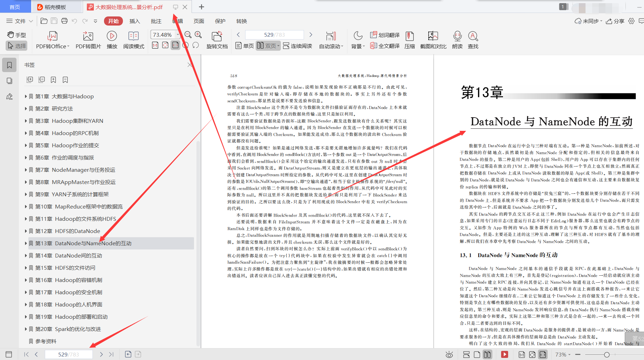Viewport: 644px width, 360px height.
Task: Expand 第1章 大数据与Hadoop bookmark
Action: point(26,96)
